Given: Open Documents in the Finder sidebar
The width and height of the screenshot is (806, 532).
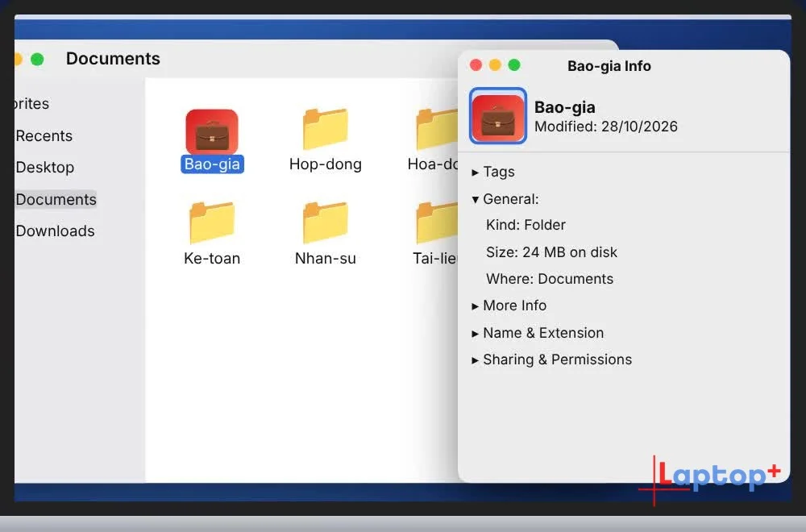Looking at the screenshot, I should (56, 199).
